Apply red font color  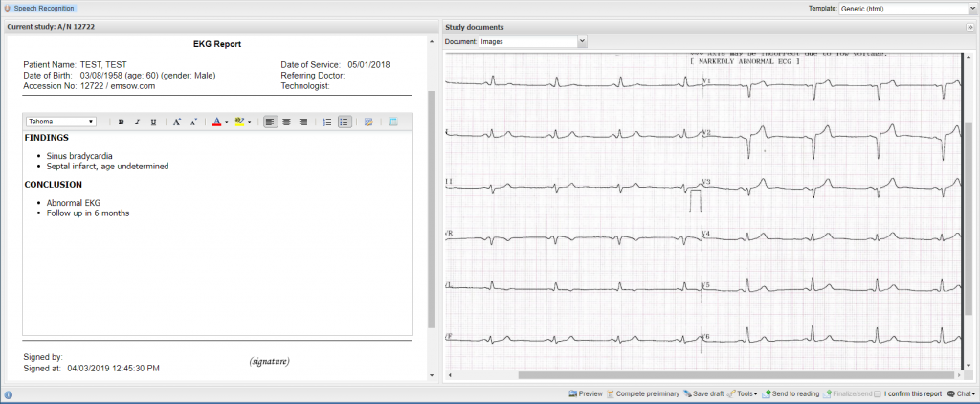coord(217,122)
